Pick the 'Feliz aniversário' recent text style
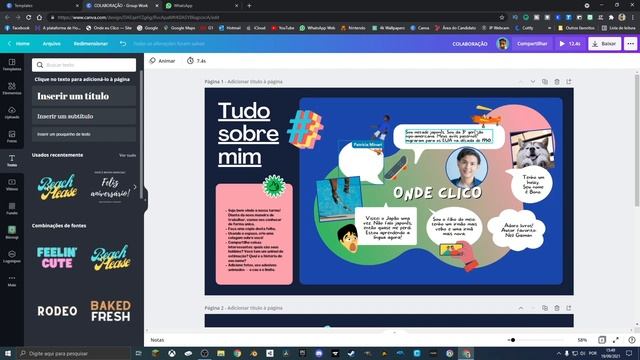 point(110,187)
